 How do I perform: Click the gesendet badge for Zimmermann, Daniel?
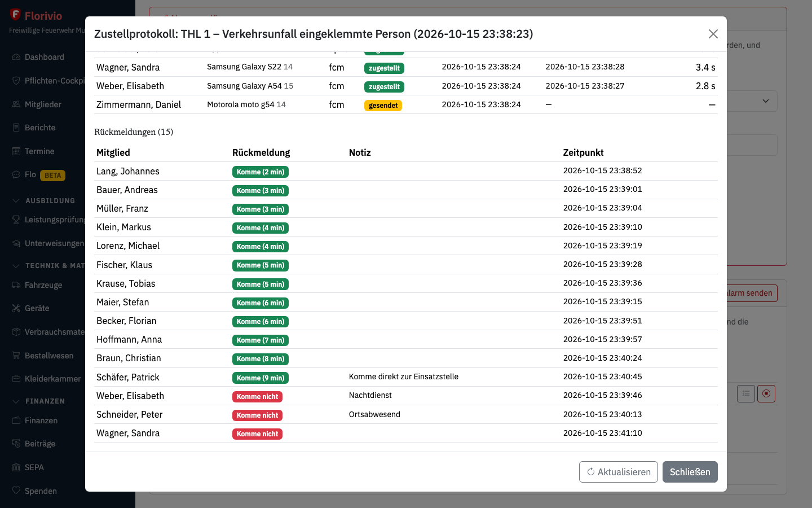383,106
